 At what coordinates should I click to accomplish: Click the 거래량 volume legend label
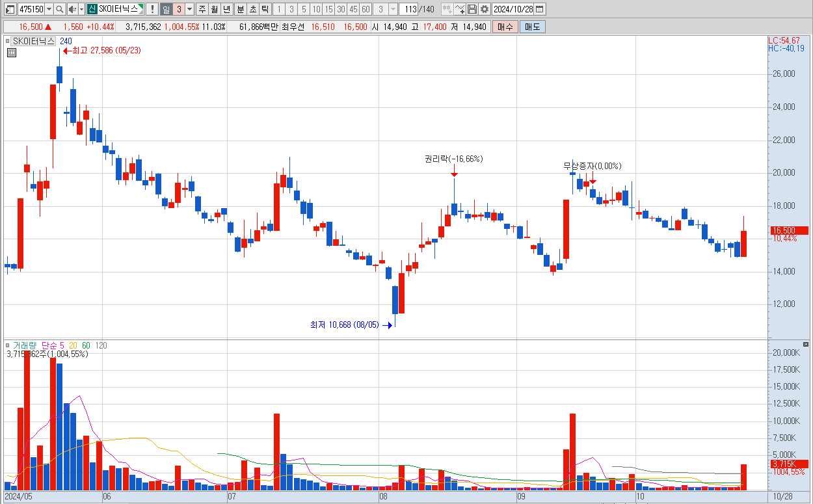click(x=25, y=345)
